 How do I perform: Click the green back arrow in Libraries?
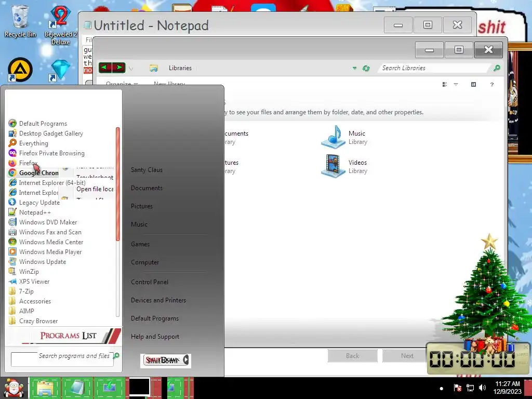pos(105,68)
